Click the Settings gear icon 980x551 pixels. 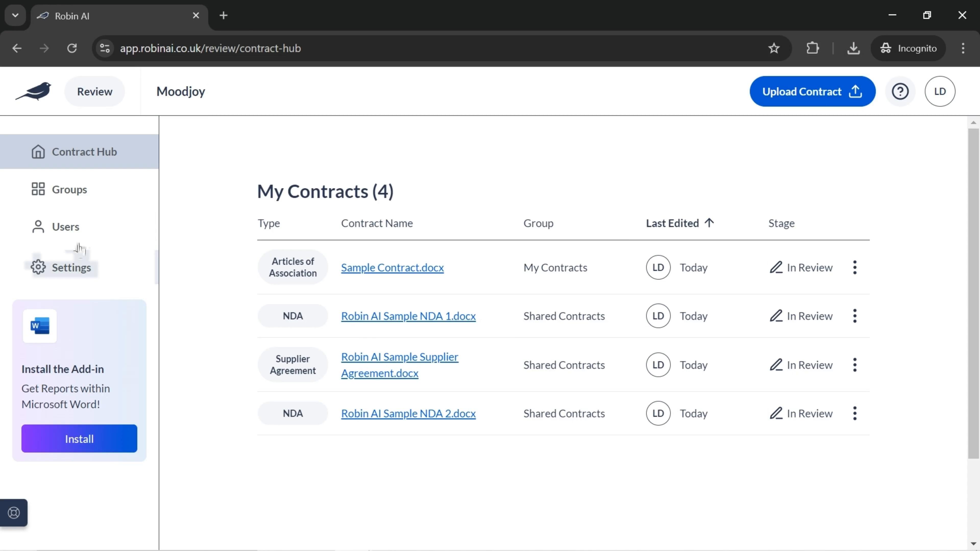pos(38,267)
